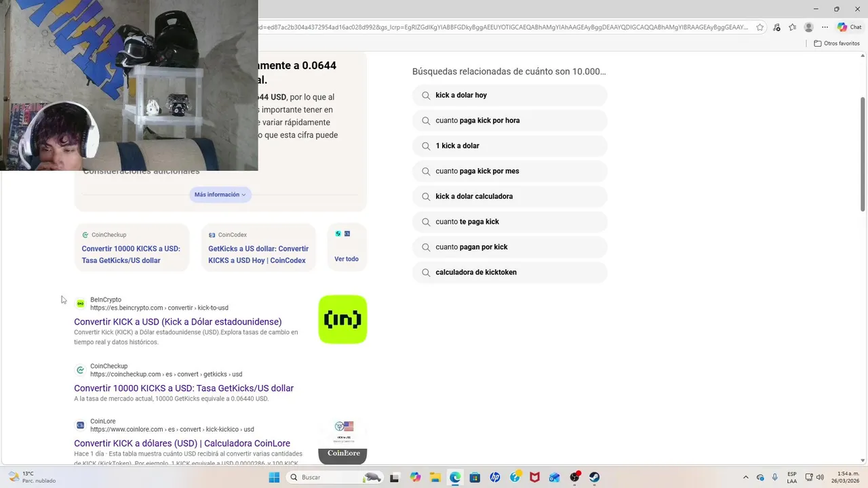Open the browser Settings and more menu
Screen dimensions: 868x488
click(825, 27)
